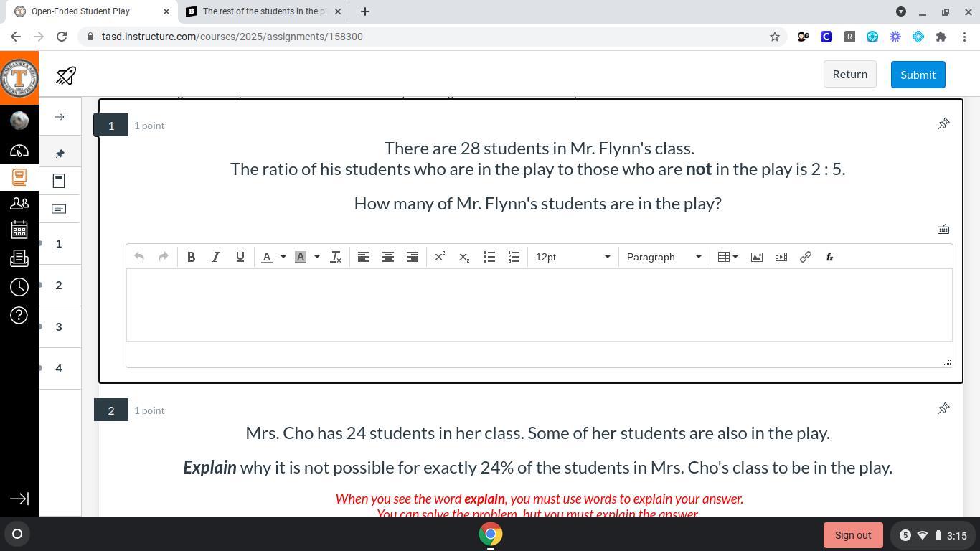Insert a hyperlink with the link icon
The height and width of the screenshot is (551, 980).
[x=805, y=257]
